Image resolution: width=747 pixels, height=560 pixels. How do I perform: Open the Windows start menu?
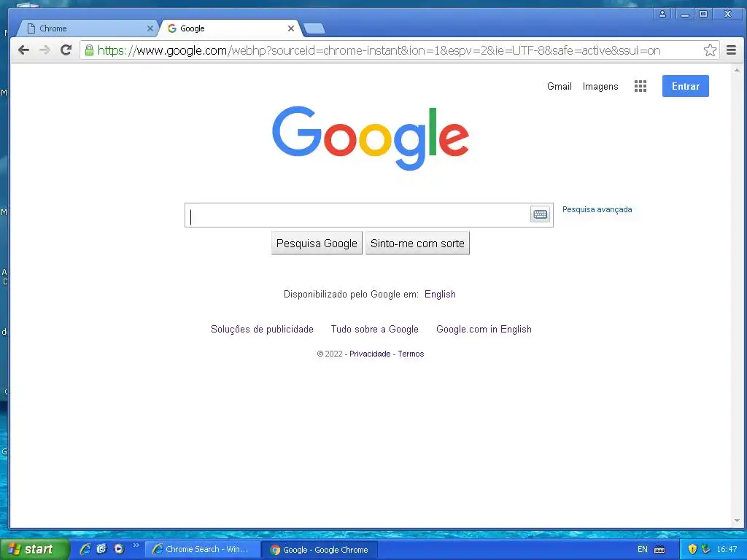pos(34,549)
